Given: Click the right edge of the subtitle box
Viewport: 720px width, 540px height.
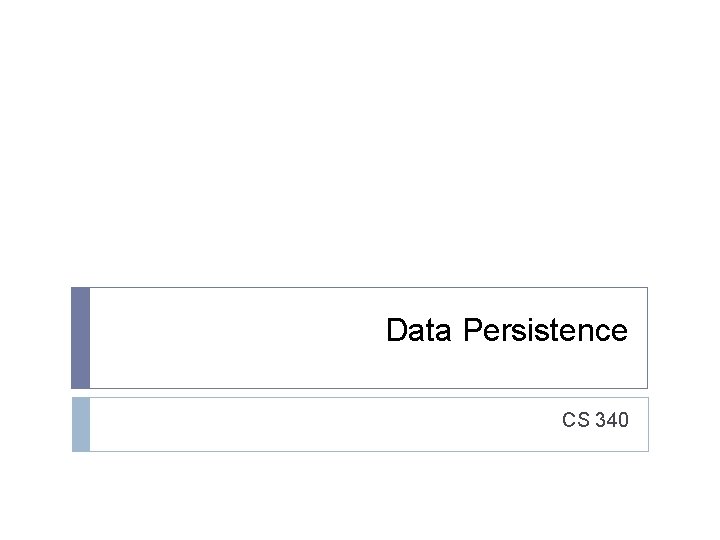Looking at the screenshot, I should [647, 424].
